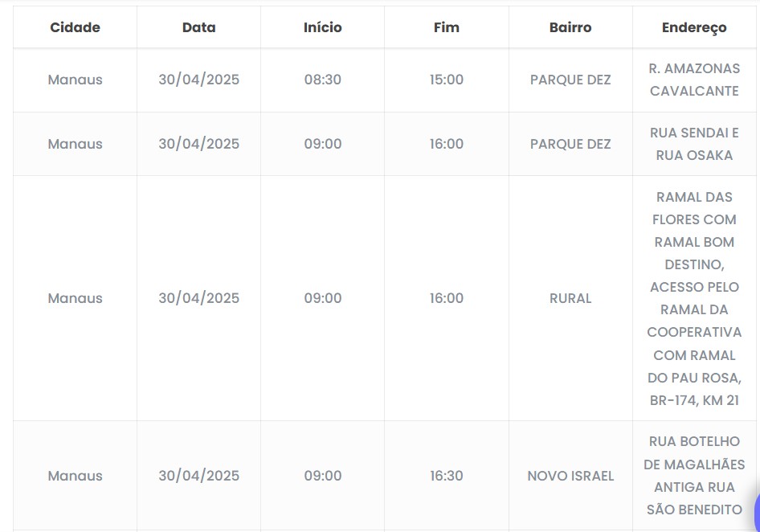Select the Bairro column header
The width and height of the screenshot is (760, 532).
click(x=570, y=27)
